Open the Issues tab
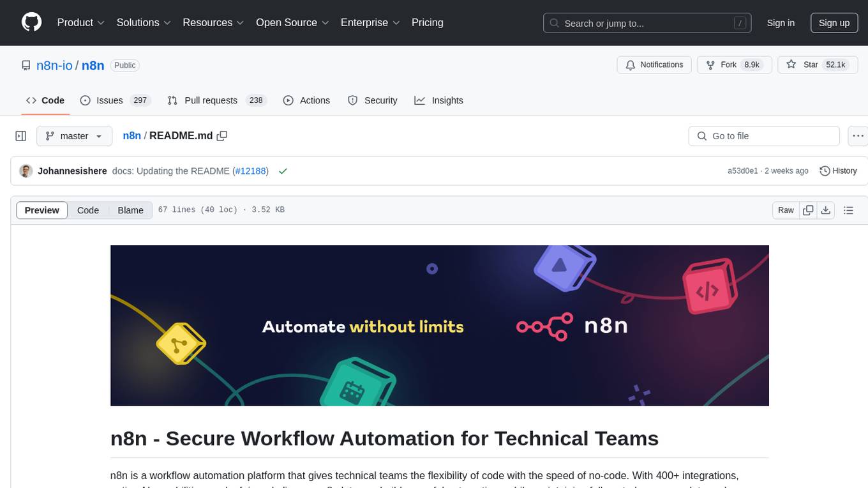The width and height of the screenshot is (868, 488). point(114,100)
